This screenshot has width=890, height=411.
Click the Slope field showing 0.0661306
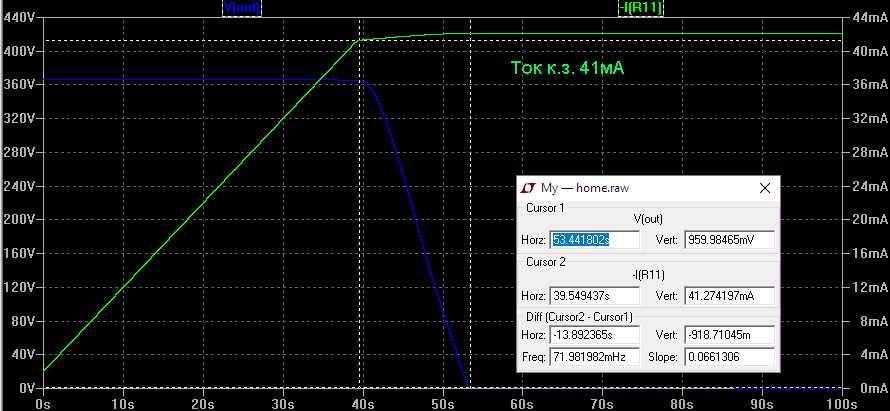click(729, 357)
